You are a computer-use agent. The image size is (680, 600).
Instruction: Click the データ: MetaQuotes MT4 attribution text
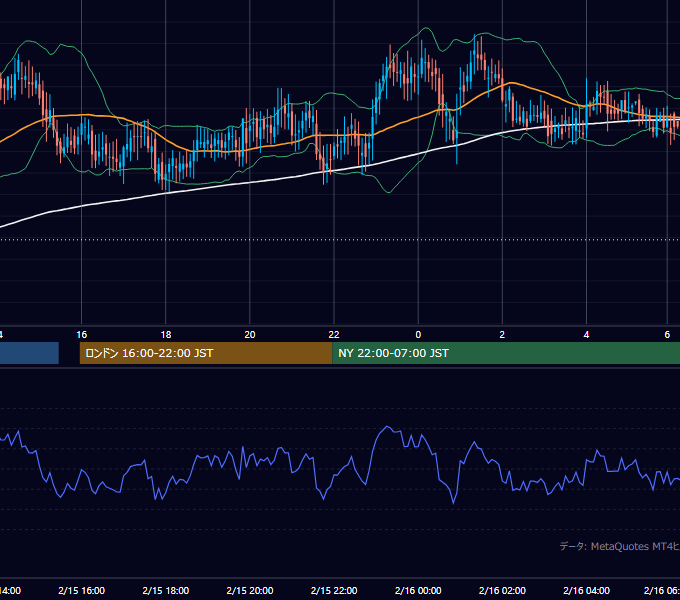[620, 546]
